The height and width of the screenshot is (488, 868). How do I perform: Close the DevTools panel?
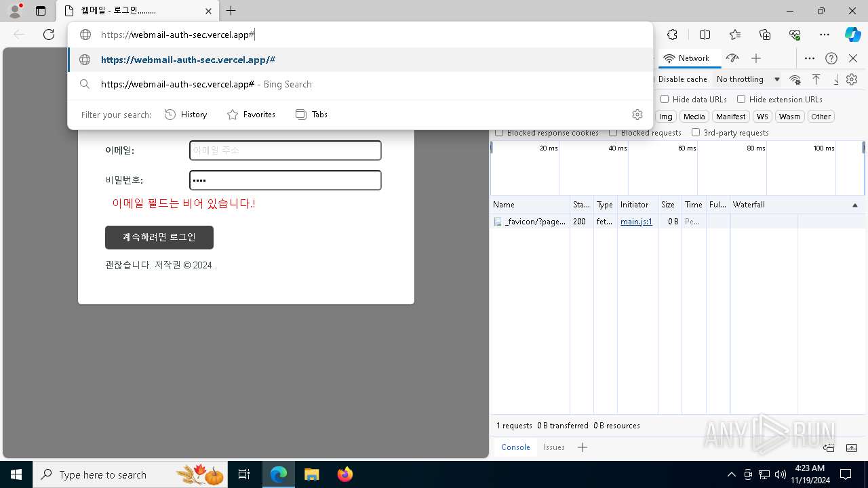click(x=853, y=58)
